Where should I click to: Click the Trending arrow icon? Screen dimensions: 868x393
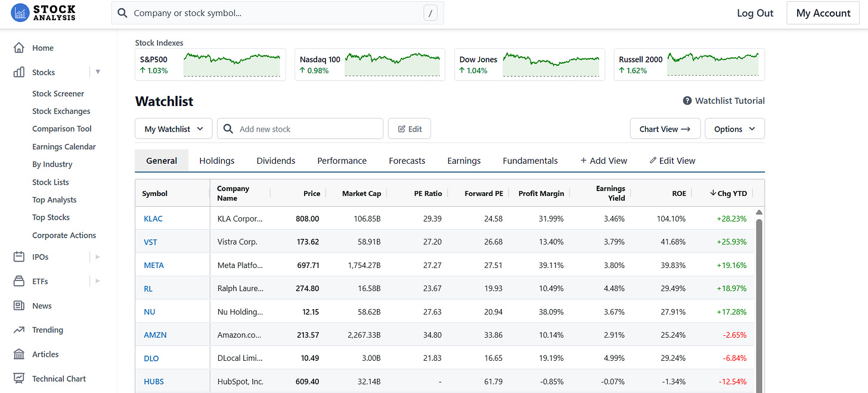(x=19, y=330)
